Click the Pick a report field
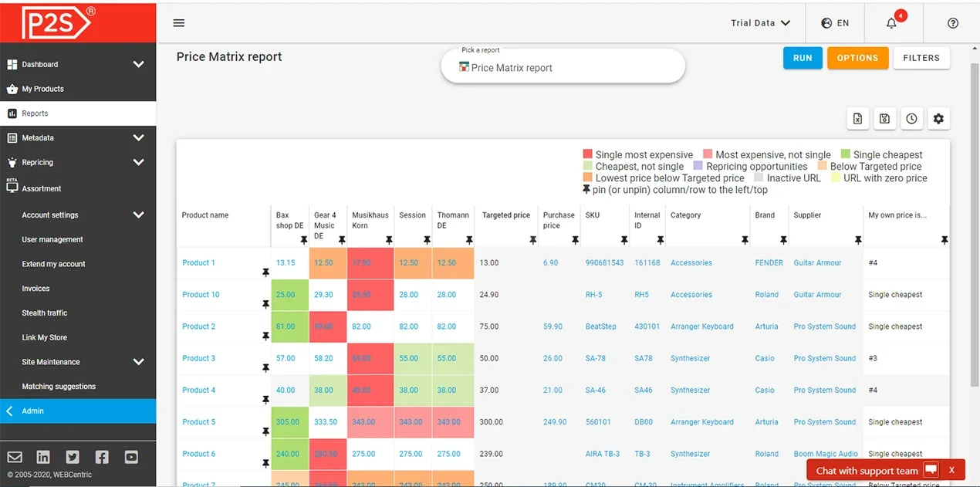Image resolution: width=980 pixels, height=487 pixels. 563,67
